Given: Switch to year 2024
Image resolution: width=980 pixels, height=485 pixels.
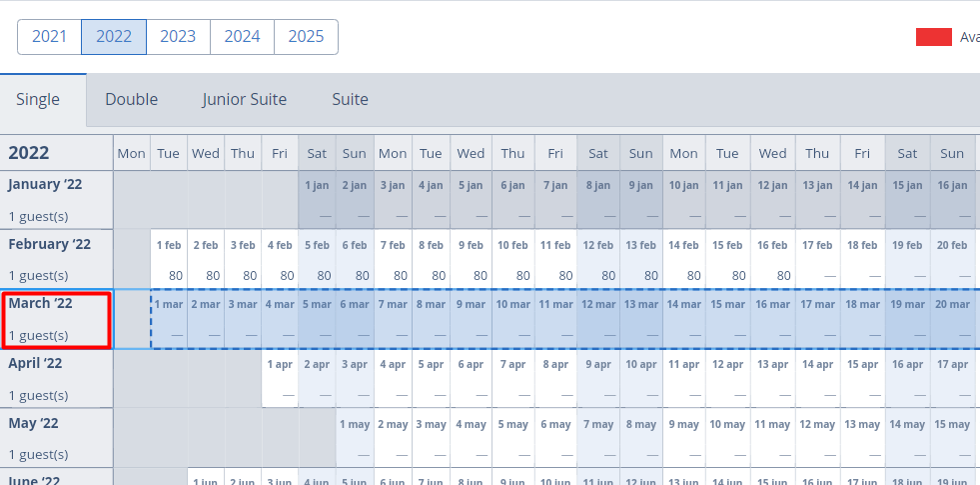Looking at the screenshot, I should (242, 37).
